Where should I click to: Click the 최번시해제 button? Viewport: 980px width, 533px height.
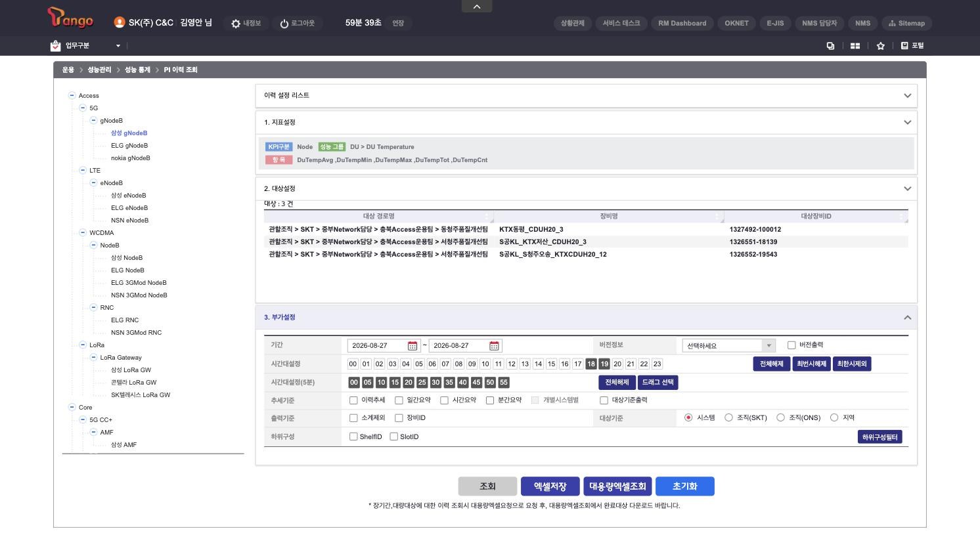pyautogui.click(x=812, y=364)
